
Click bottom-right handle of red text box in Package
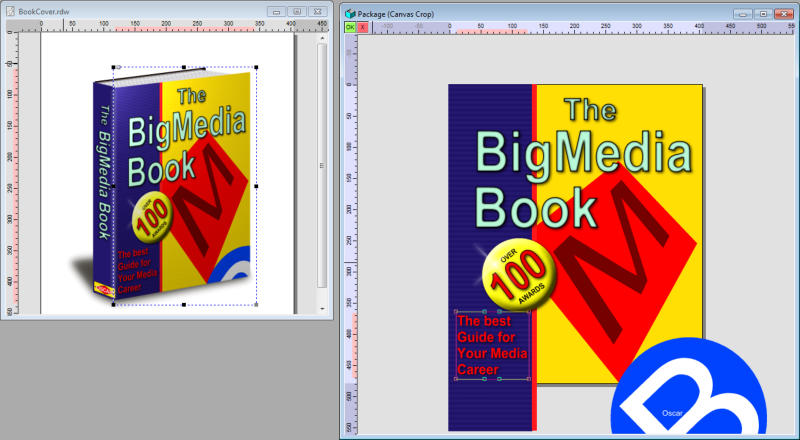[x=529, y=379]
